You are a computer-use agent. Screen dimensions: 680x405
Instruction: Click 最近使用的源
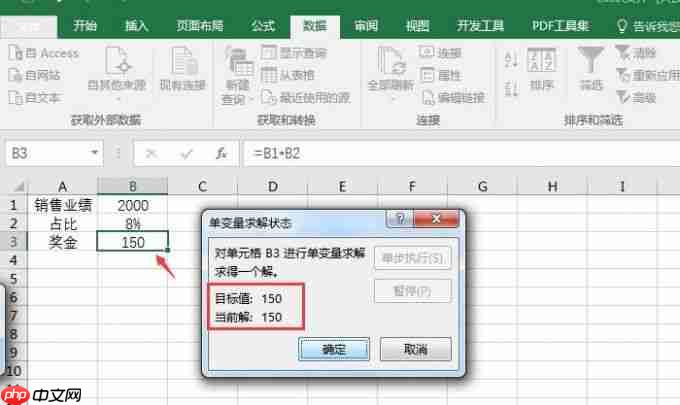306,98
